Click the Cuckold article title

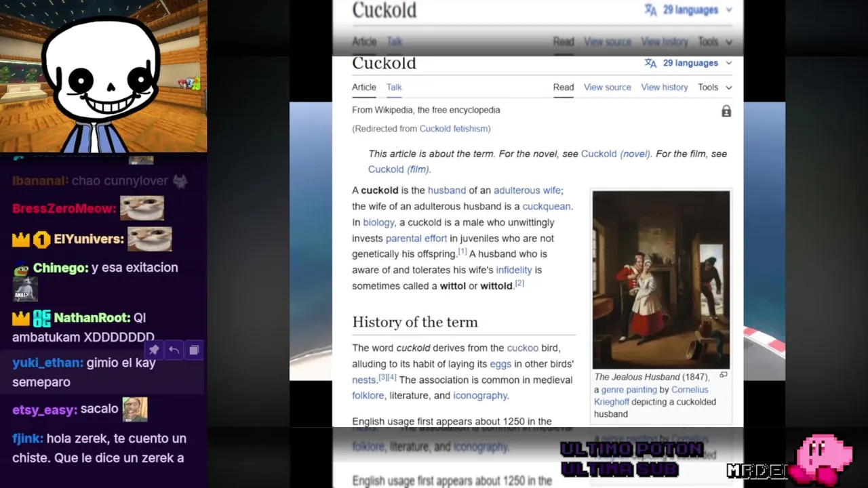(x=384, y=63)
